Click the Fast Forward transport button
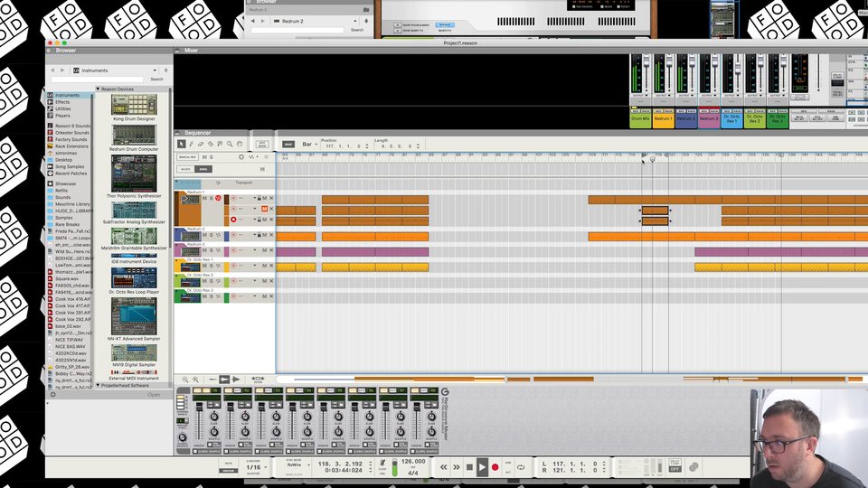The height and width of the screenshot is (488, 868). pyautogui.click(x=456, y=467)
